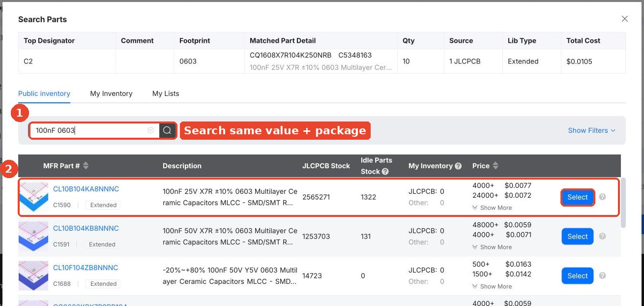Click the Description column header
Viewport: 644px width, 306px height.
182,166
